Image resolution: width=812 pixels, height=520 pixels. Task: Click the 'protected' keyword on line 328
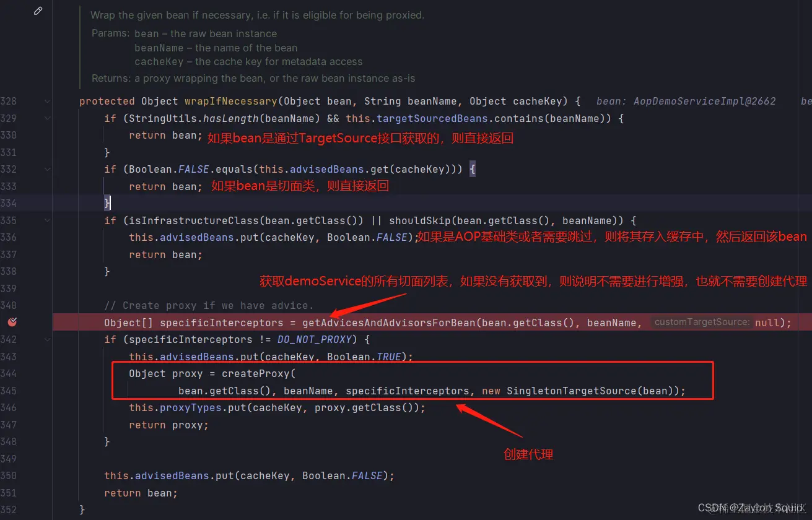107,101
